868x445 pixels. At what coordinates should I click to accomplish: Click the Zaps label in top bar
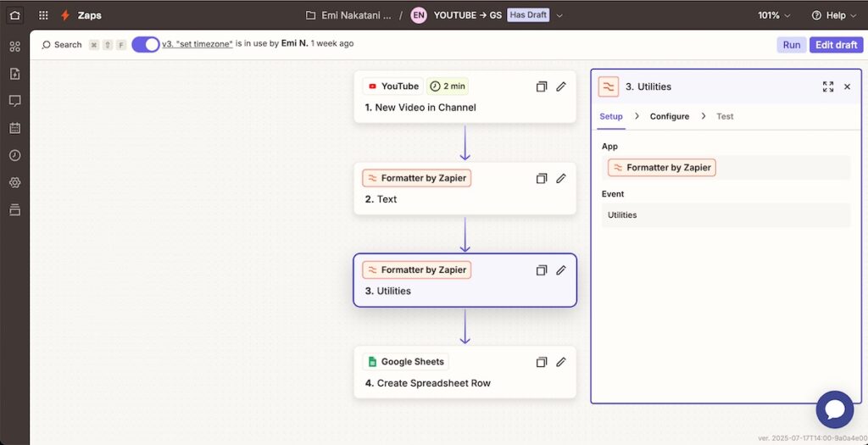click(x=89, y=15)
